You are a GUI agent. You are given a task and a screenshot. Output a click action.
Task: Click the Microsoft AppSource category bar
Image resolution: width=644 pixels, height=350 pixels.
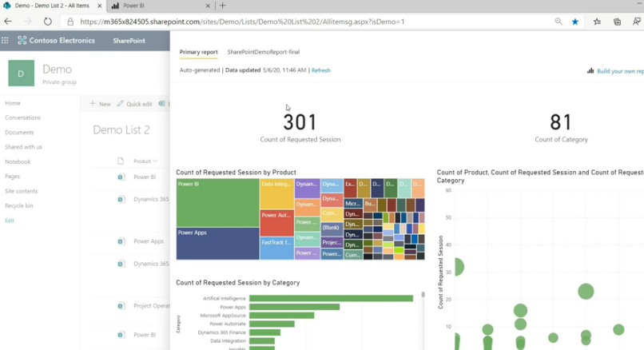pyautogui.click(x=282, y=316)
